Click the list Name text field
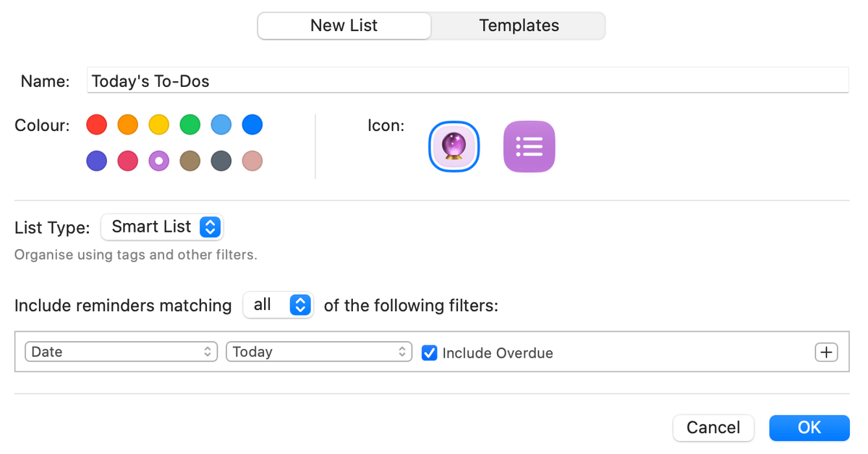 467,81
